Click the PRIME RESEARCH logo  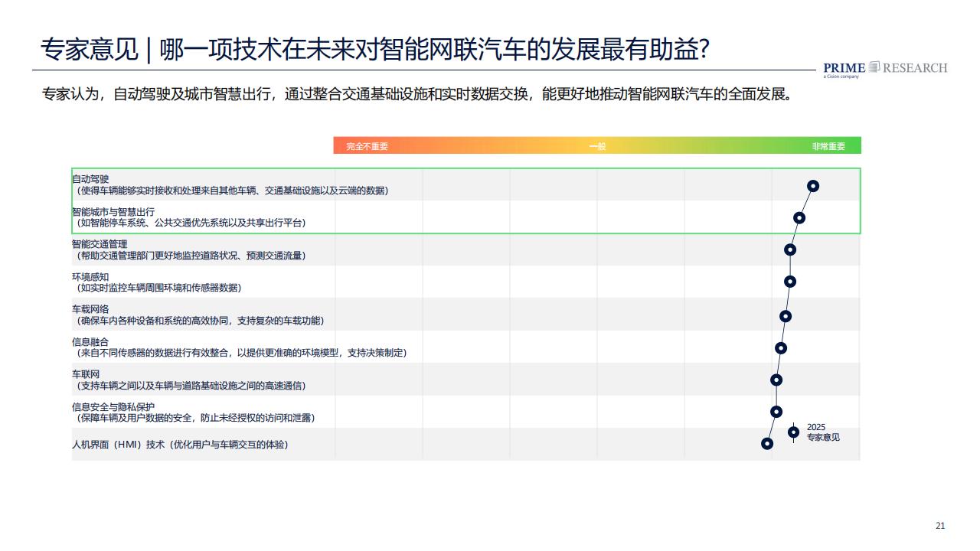885,69
